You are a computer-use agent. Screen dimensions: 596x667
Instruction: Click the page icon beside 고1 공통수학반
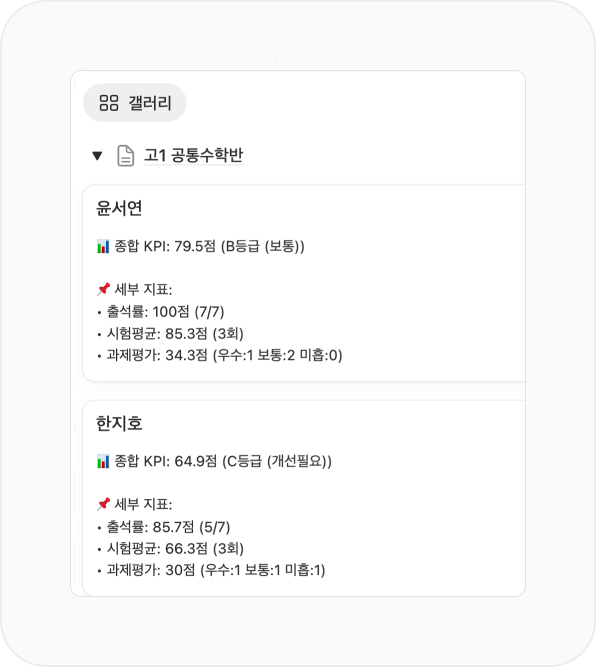125,156
